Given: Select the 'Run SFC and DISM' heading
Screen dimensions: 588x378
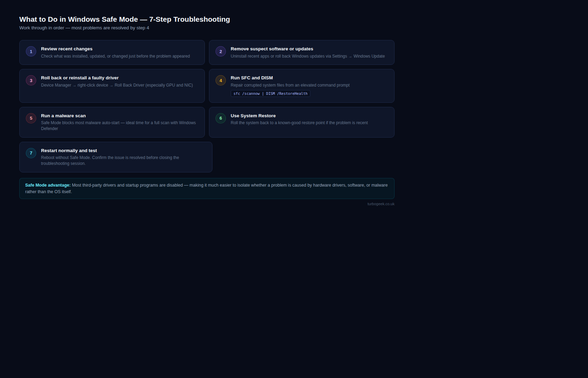Looking at the screenshot, I should tap(252, 78).
